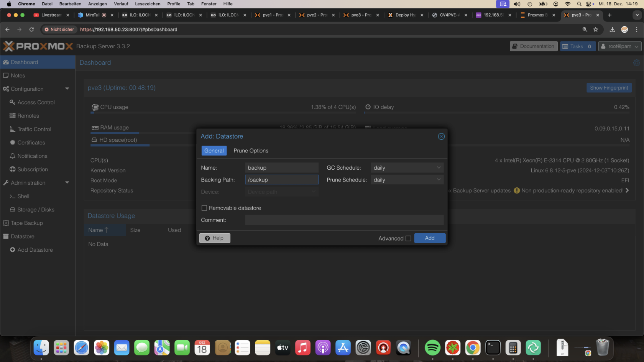The image size is (644, 362).
Task: Open the Lesezeichen menu
Action: (x=148, y=4)
